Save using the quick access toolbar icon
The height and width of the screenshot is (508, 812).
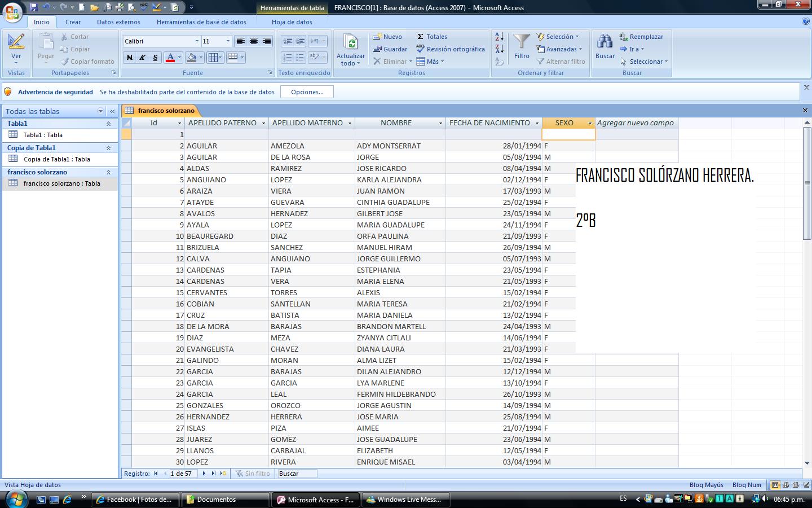click(x=34, y=7)
